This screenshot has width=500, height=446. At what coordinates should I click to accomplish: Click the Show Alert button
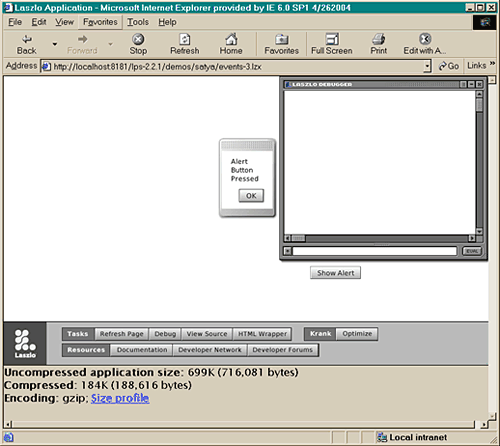(335, 273)
